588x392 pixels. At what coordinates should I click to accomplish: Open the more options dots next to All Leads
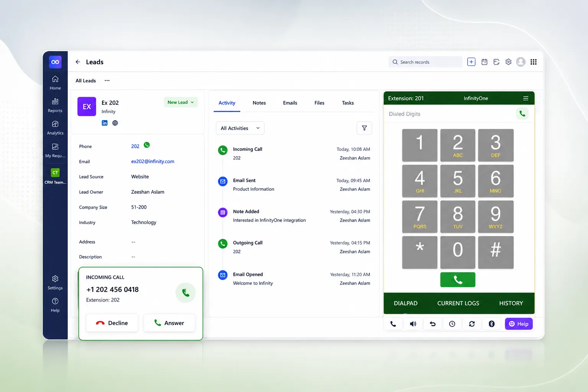click(107, 81)
